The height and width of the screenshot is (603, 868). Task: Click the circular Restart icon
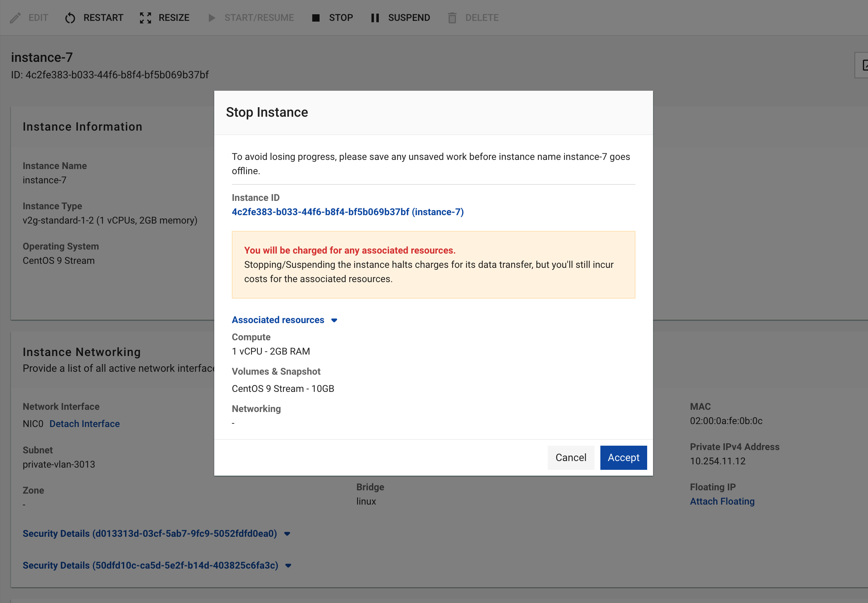[70, 18]
